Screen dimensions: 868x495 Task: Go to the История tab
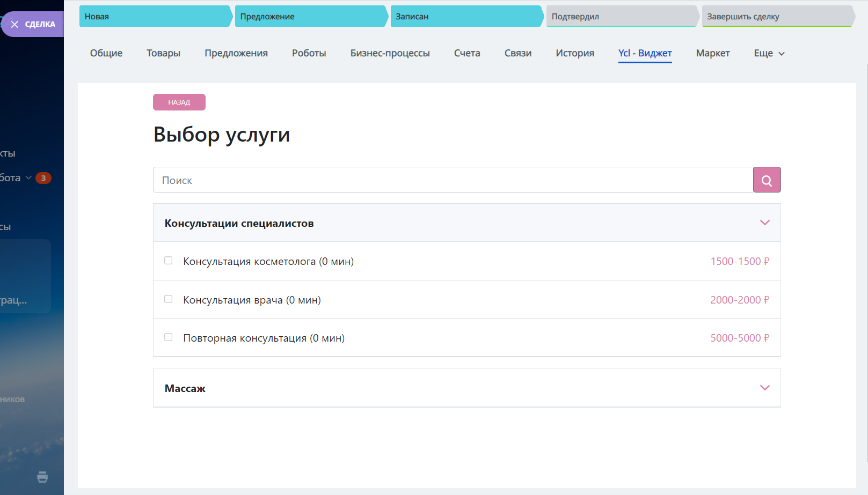click(x=575, y=53)
